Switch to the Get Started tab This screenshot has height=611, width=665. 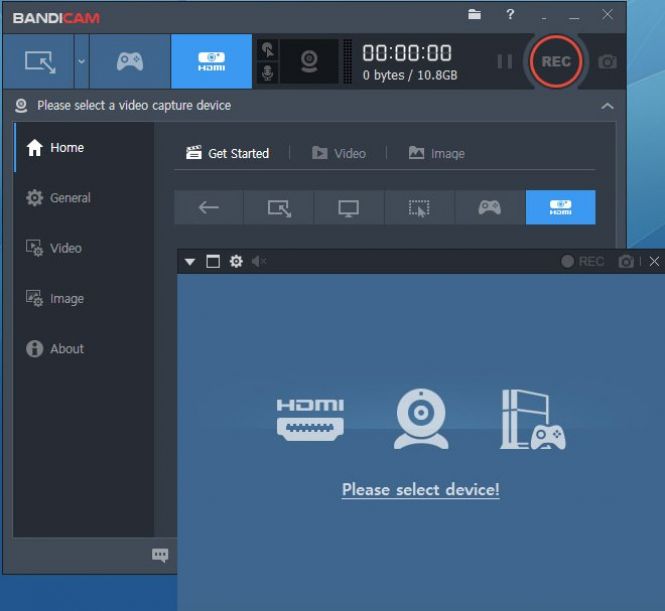(228, 153)
